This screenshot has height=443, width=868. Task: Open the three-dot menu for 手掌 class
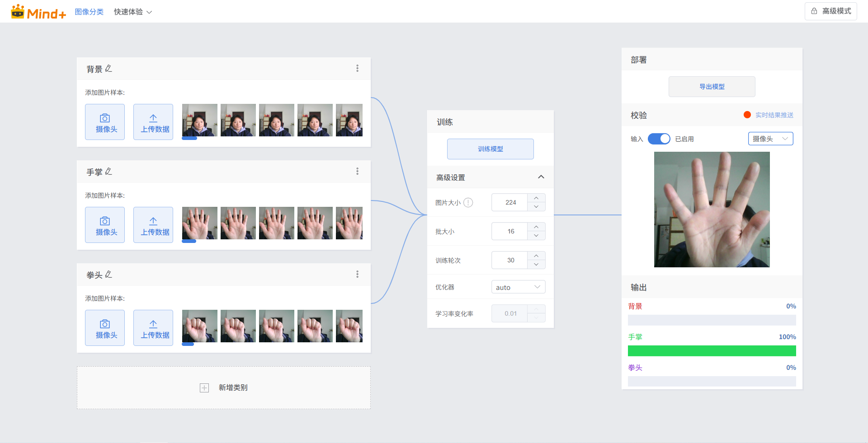click(x=357, y=171)
